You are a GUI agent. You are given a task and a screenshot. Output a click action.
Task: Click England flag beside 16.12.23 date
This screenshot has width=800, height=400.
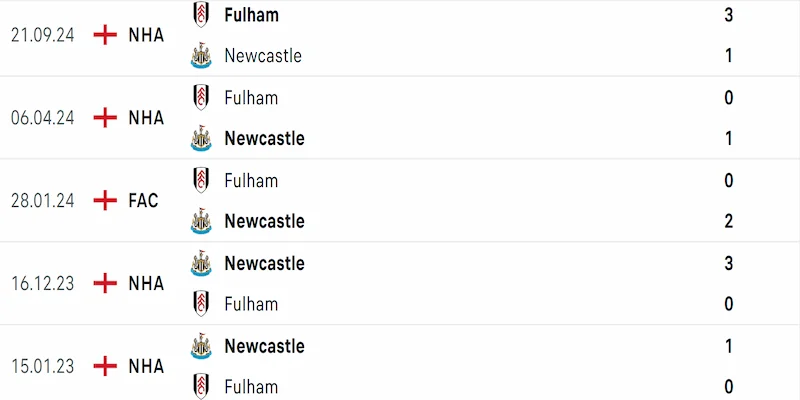coord(105,284)
